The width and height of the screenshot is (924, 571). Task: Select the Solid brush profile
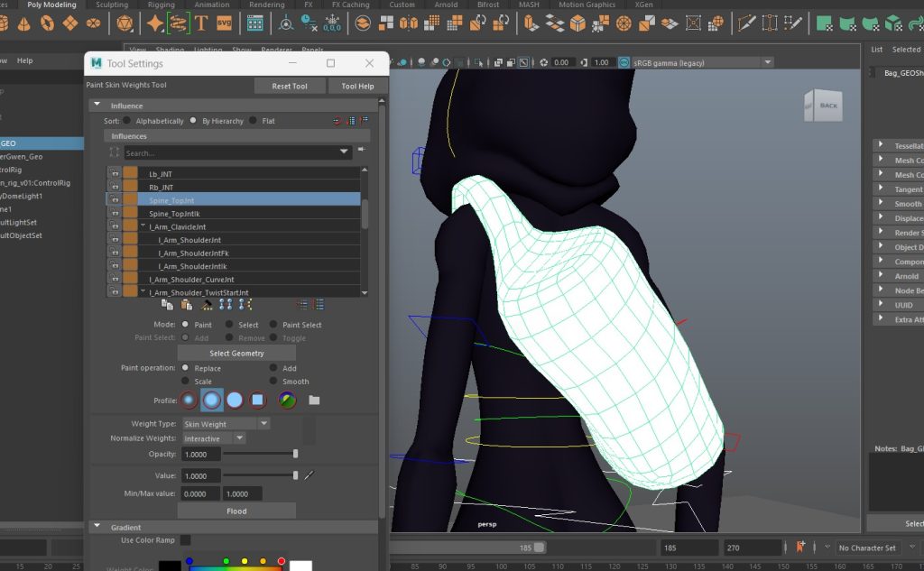coord(235,401)
